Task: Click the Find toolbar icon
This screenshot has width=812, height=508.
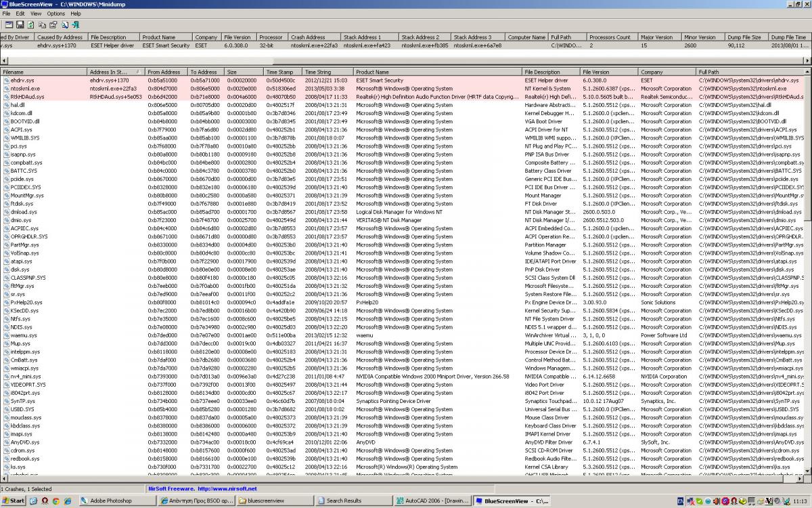Action: tap(65, 24)
